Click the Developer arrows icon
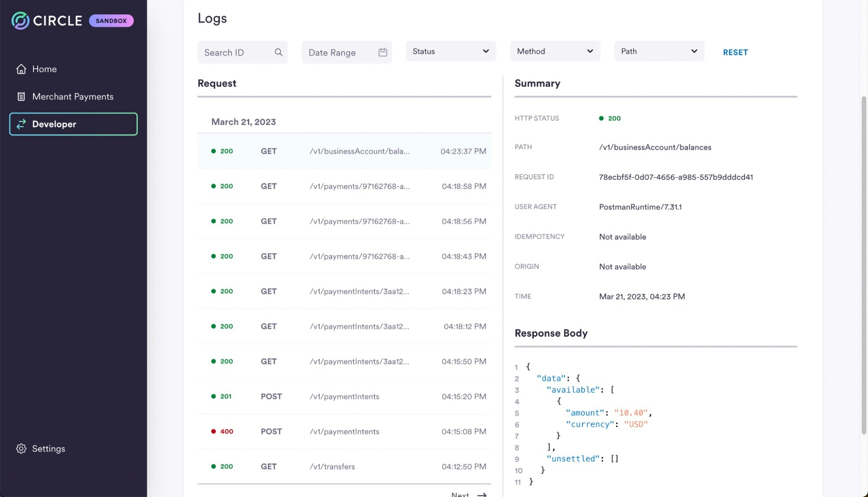Screen dimensions: 868x497 pyautogui.click(x=21, y=124)
